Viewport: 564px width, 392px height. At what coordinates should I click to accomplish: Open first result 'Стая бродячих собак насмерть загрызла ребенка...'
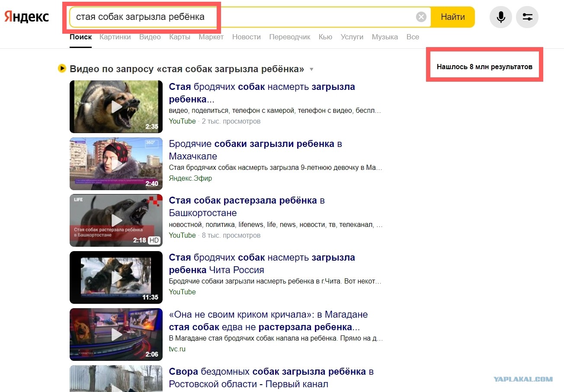[x=262, y=93]
